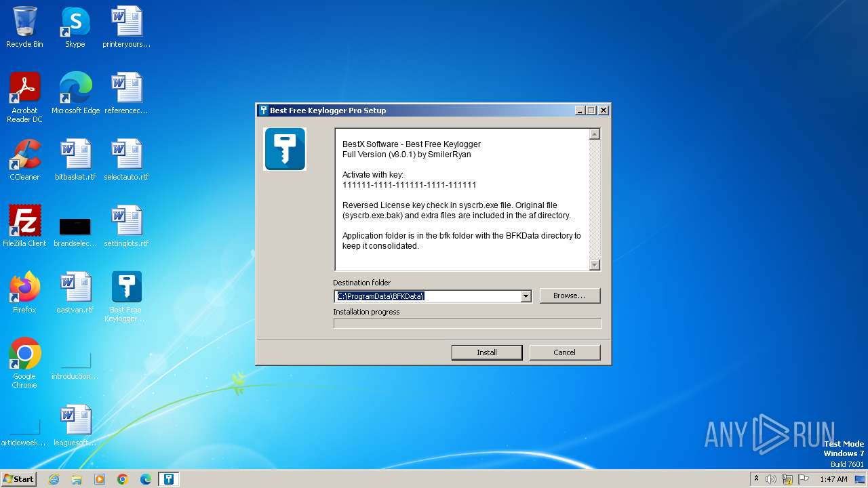Select Best Free Keylogger desktop icon
The image size is (868, 488).
pyautogui.click(x=126, y=297)
